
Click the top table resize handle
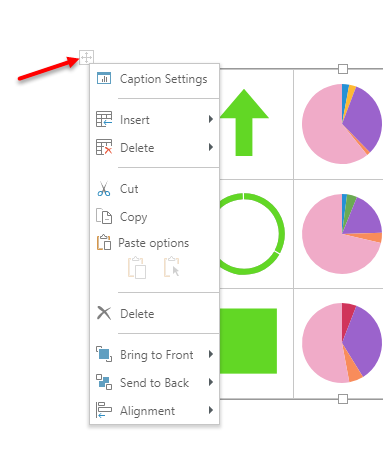click(x=343, y=69)
